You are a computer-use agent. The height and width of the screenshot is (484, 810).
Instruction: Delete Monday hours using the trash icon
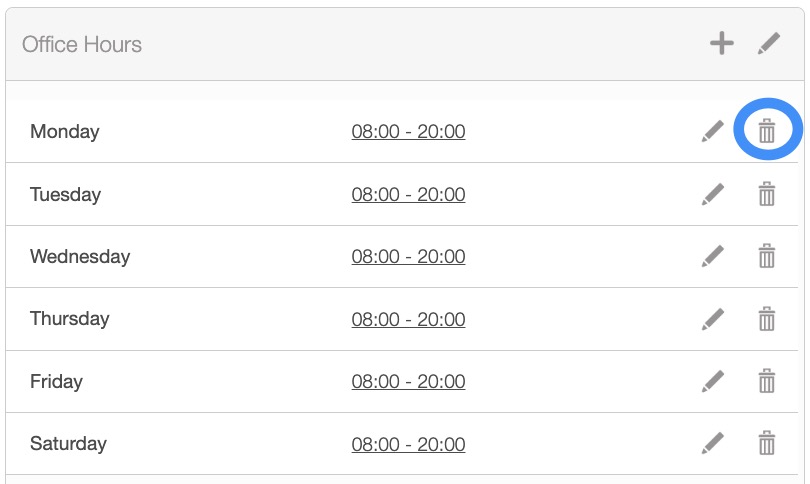pyautogui.click(x=767, y=131)
